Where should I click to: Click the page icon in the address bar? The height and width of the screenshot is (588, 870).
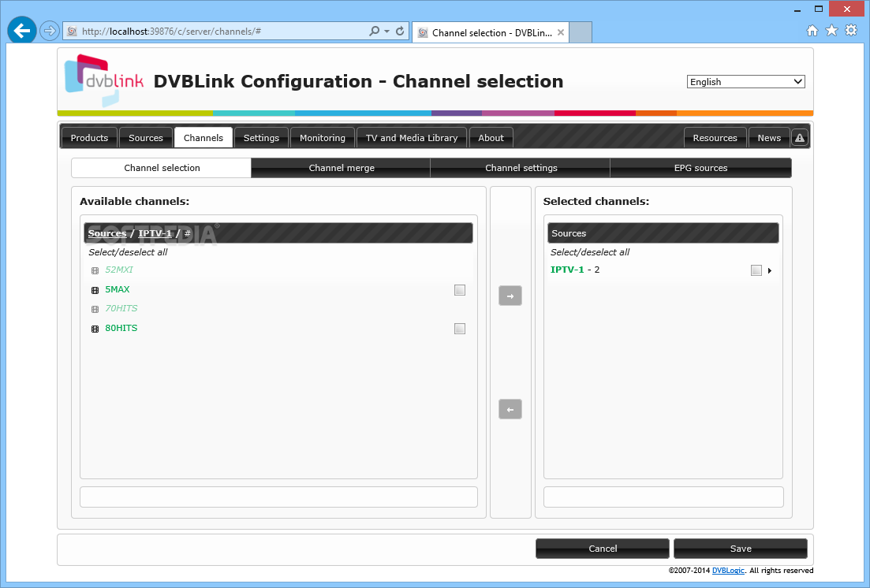click(x=72, y=31)
